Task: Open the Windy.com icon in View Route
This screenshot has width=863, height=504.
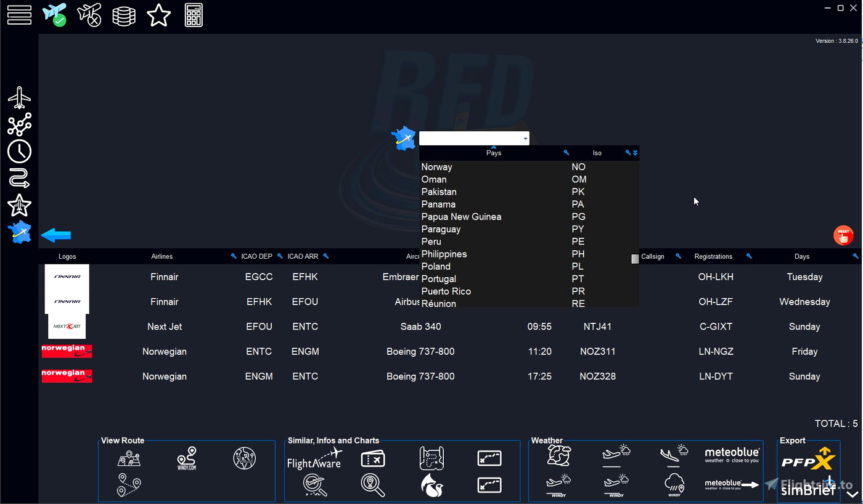Action: coord(188,458)
